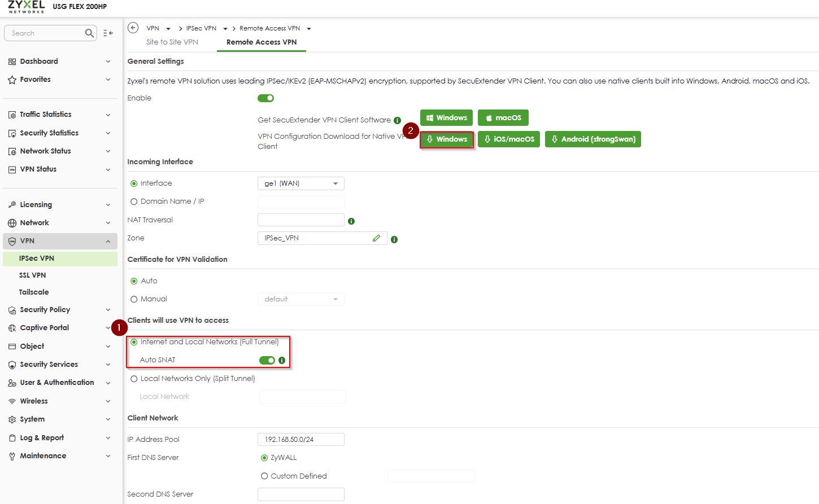The height and width of the screenshot is (504, 819).
Task: Click the Wireless wifi icon
Action: click(12, 401)
